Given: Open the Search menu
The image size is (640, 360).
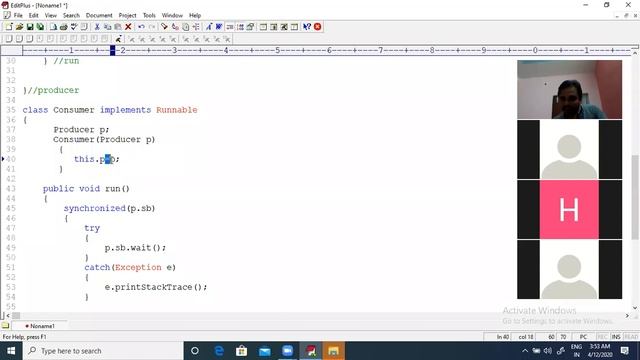Looking at the screenshot, I should click(71, 16).
